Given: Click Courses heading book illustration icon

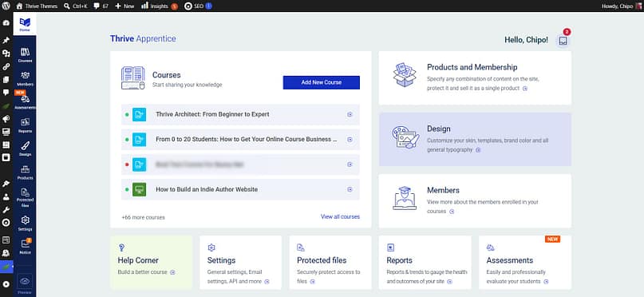Looking at the screenshot, I should [133, 77].
